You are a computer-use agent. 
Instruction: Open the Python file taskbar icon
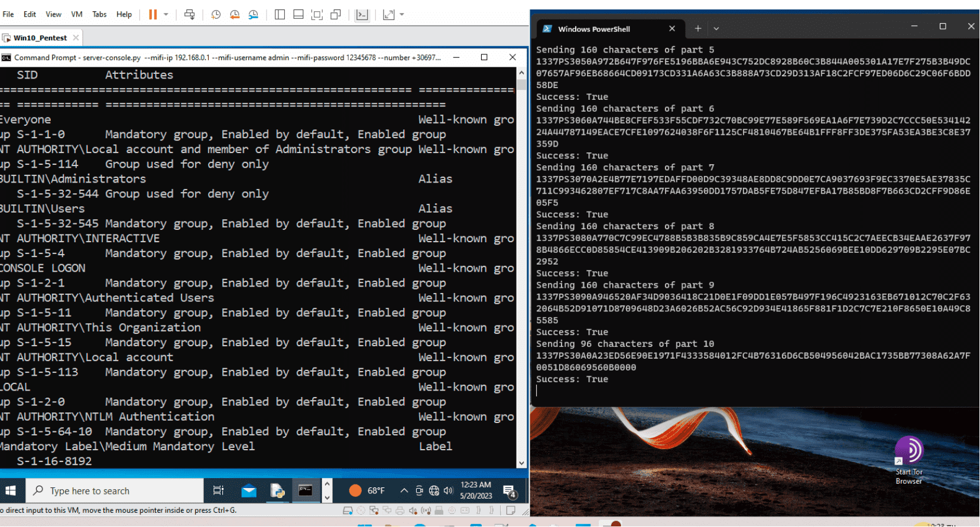(277, 490)
